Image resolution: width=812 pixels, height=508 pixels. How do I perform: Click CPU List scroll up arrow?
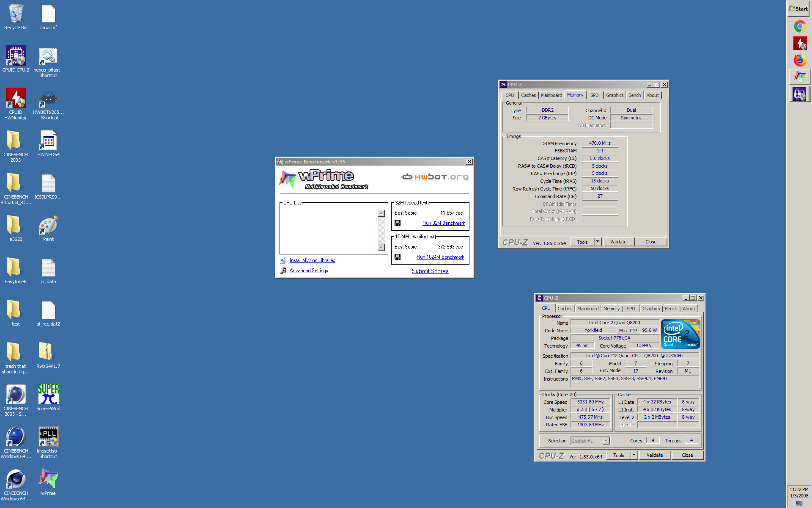click(381, 213)
